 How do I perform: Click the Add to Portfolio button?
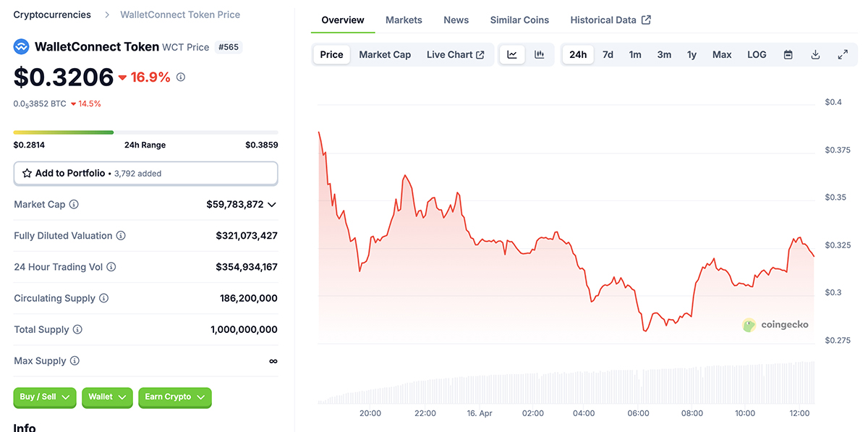pos(145,174)
